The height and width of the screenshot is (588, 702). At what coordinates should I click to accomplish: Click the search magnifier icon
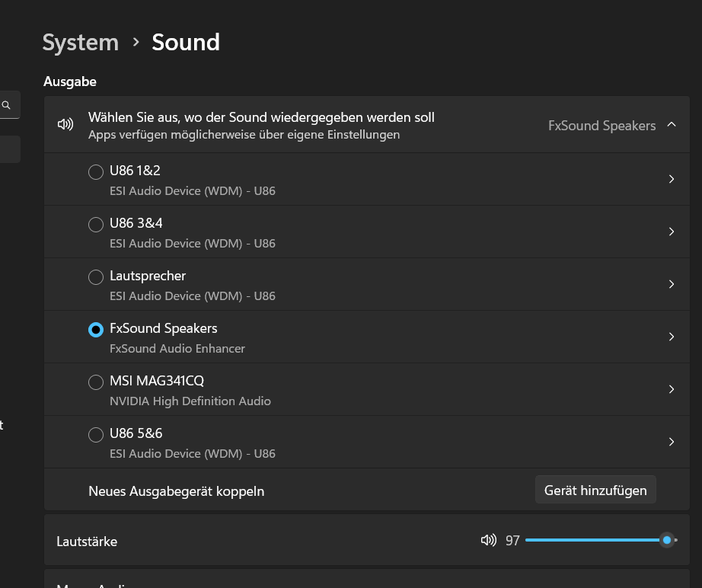coord(6,105)
